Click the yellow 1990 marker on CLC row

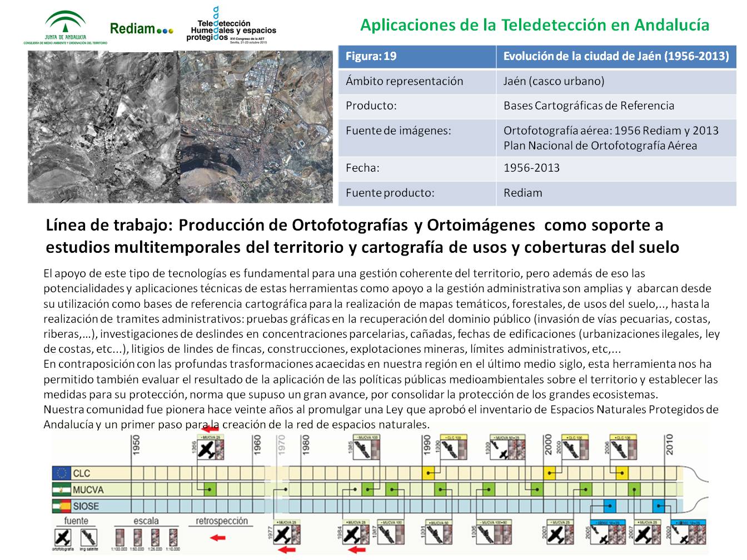[x=428, y=473]
